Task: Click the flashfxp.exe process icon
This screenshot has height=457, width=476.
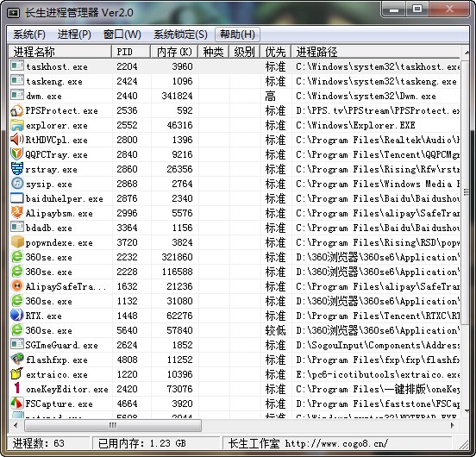Action: coord(16,360)
